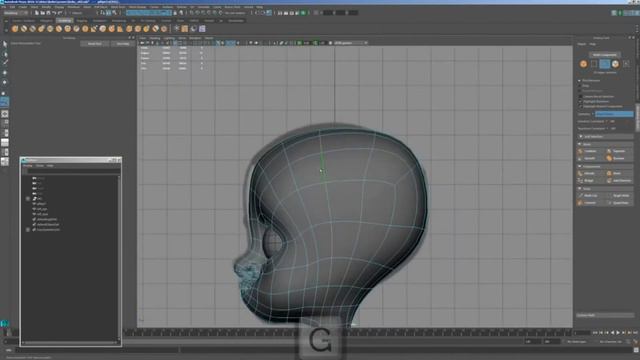Activate the Target Weld tool
Viewport: 640px width, 360px height.
[x=619, y=196]
